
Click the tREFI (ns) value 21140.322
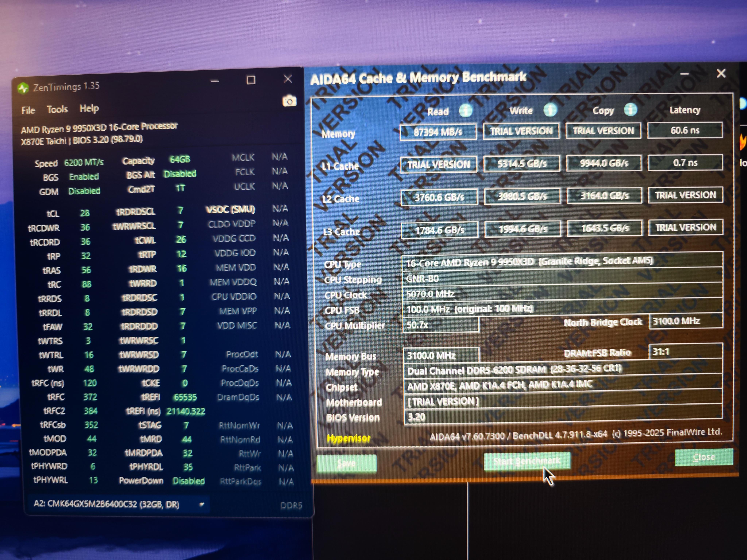pos(186,411)
